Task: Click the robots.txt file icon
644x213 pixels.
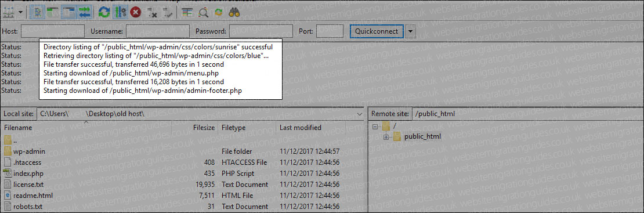Action: [8, 207]
